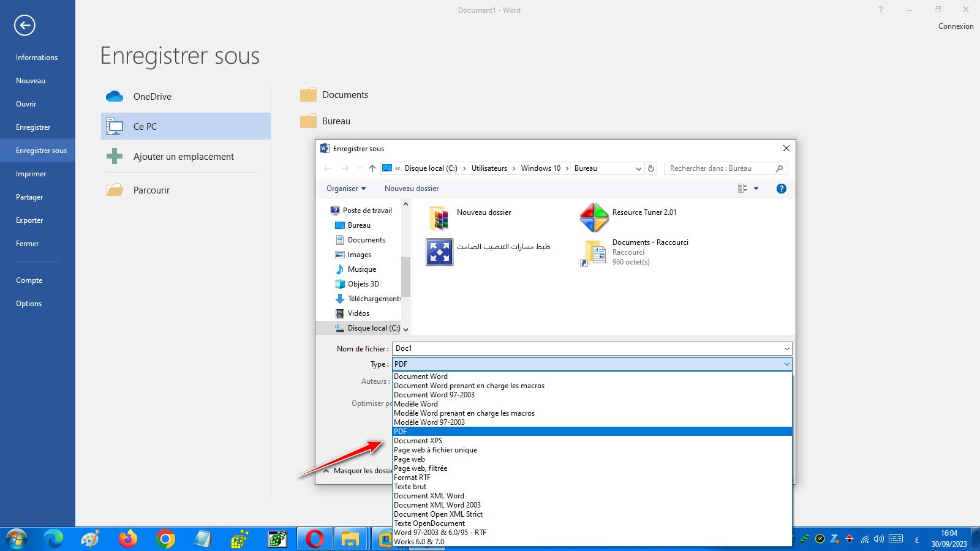Open the volume control in system tray
Screen dimensions: 980x551
(x=880, y=539)
